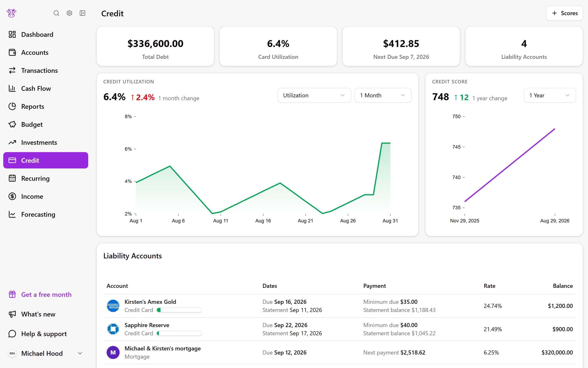Click the Balance column header
The height and width of the screenshot is (368, 588).
(x=563, y=286)
